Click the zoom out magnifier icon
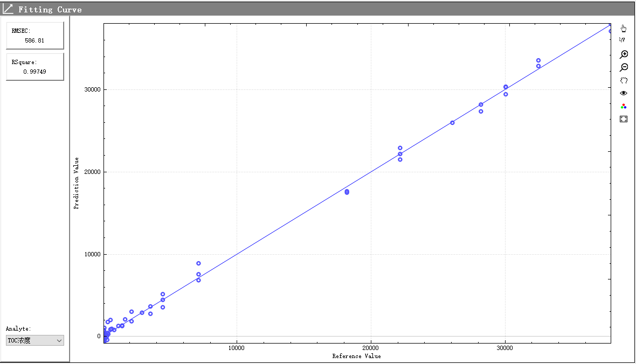Viewport: 636px width, 364px height. 624,67
